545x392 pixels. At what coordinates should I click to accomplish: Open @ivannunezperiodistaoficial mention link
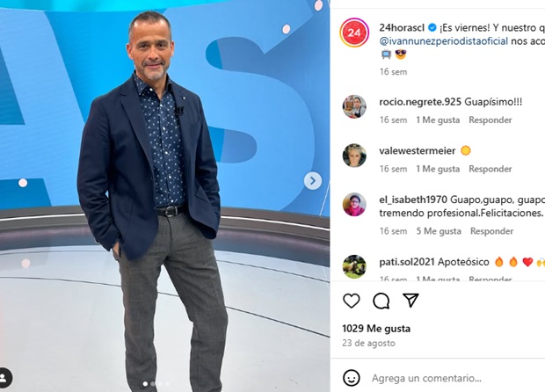(x=444, y=41)
